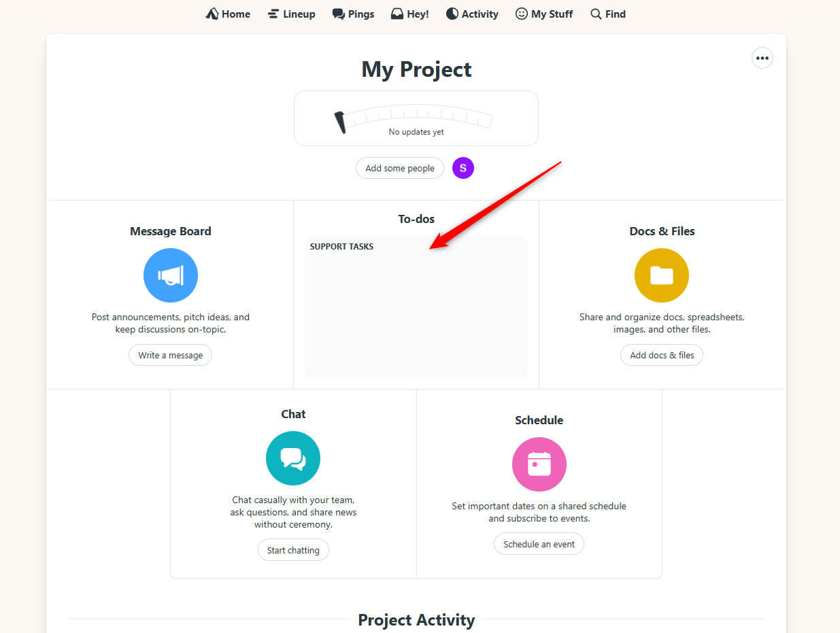The image size is (840, 633).
Task: Open the pink Schedule calendar icon
Action: coord(539,464)
